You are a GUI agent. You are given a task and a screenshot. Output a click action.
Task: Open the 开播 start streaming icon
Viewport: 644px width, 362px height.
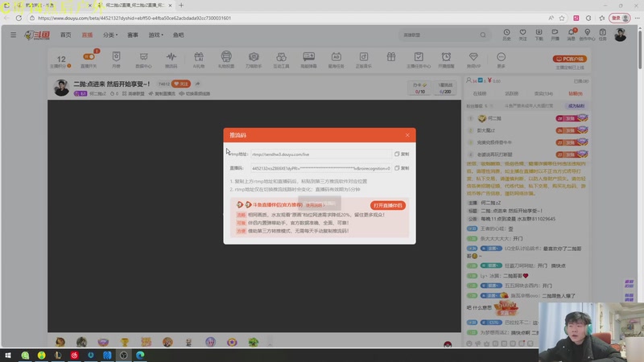coord(555,35)
